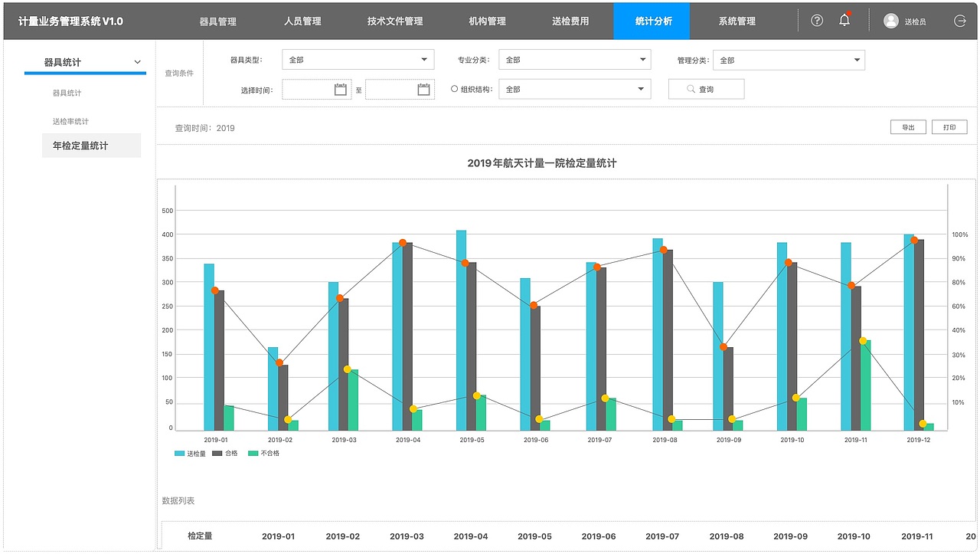This screenshot has height=554, width=980.
Task: Open the help question mark icon
Action: (817, 21)
